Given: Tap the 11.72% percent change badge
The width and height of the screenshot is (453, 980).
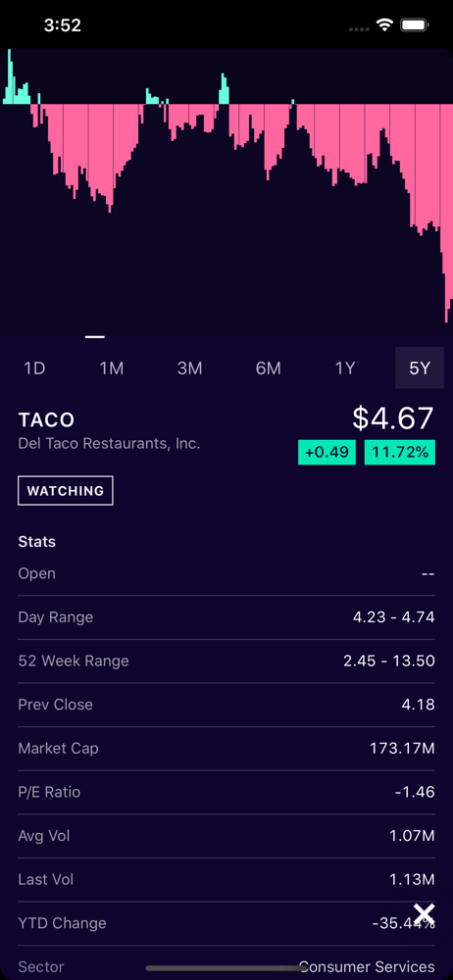Looking at the screenshot, I should coord(400,453).
